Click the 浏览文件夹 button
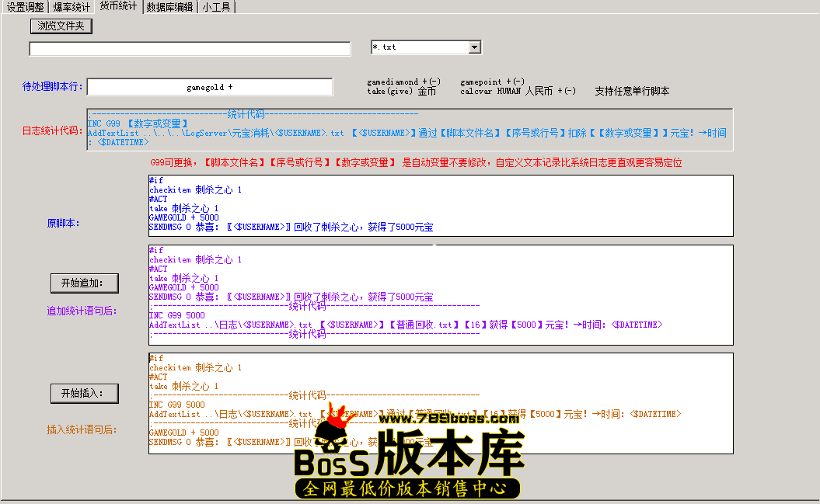The width and height of the screenshot is (820, 504). coord(60,26)
